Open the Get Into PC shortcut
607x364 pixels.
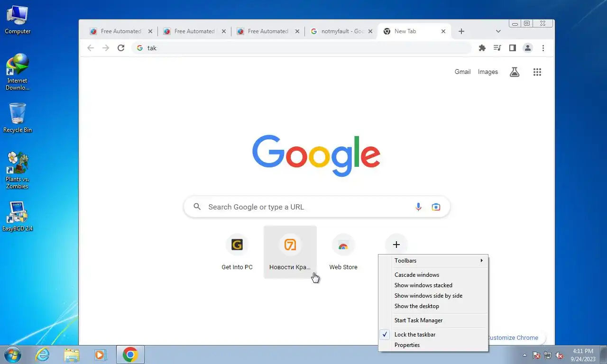(x=237, y=252)
